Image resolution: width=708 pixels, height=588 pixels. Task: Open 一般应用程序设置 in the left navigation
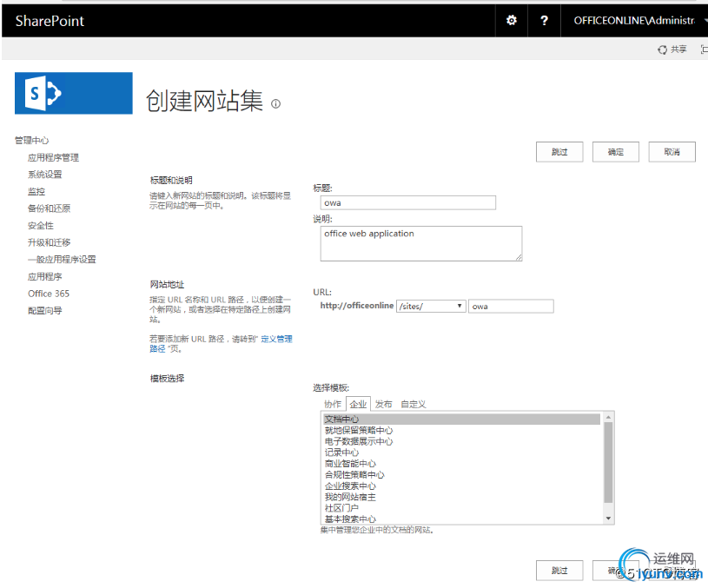62,259
